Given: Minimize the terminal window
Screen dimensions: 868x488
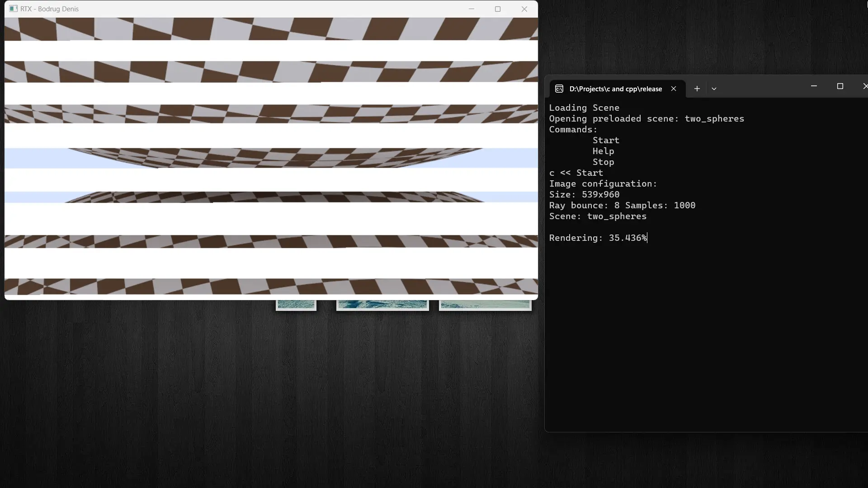Looking at the screenshot, I should point(814,86).
